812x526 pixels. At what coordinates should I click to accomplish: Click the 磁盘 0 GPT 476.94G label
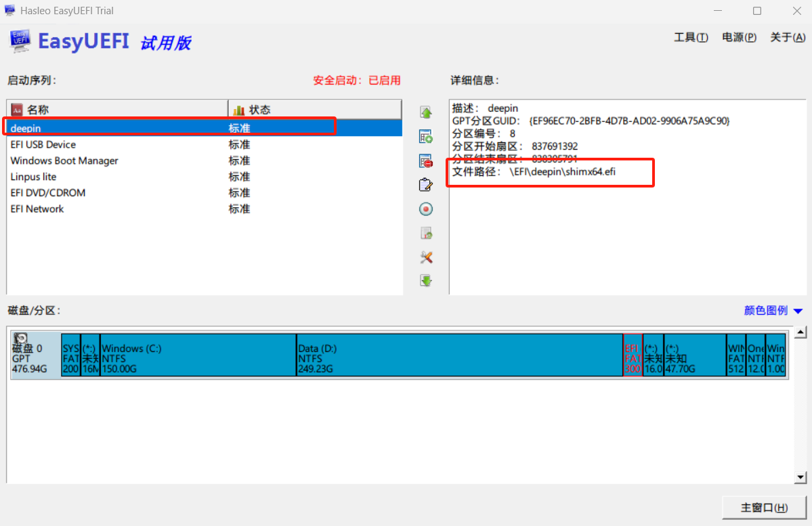coord(30,358)
